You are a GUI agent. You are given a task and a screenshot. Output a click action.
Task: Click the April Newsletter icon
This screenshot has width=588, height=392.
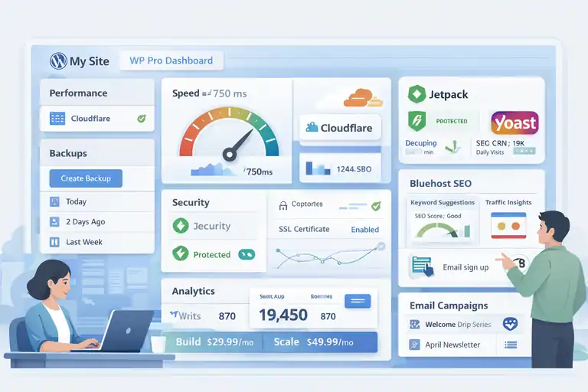point(414,345)
